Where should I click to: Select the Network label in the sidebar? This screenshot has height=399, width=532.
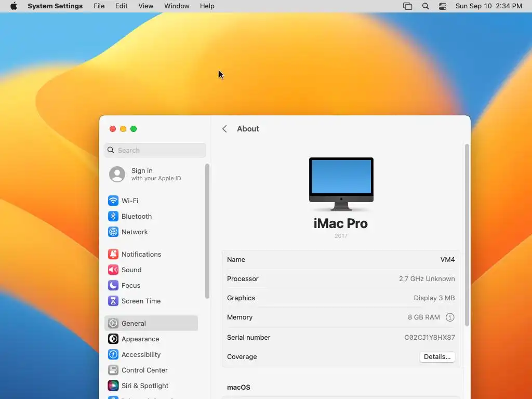tap(135, 232)
